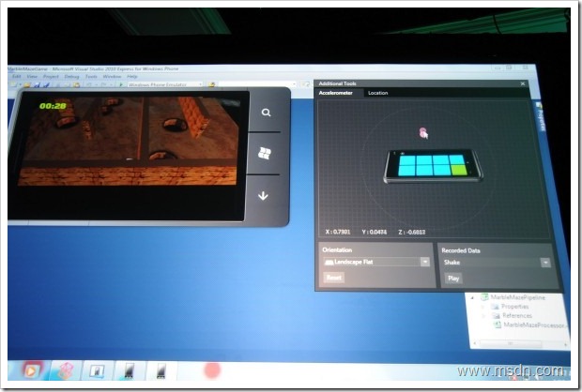
Task: Click the 3D phone model in Accelerometer view
Action: pyautogui.click(x=433, y=166)
